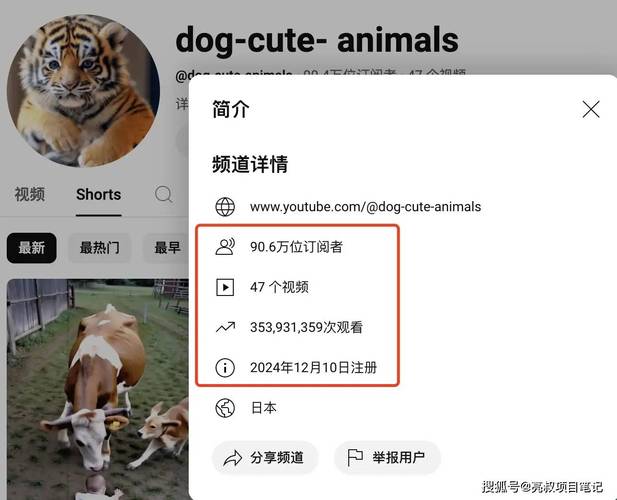The width and height of the screenshot is (617, 500).
Task: Click the 分享频道 share button
Action: tap(265, 458)
